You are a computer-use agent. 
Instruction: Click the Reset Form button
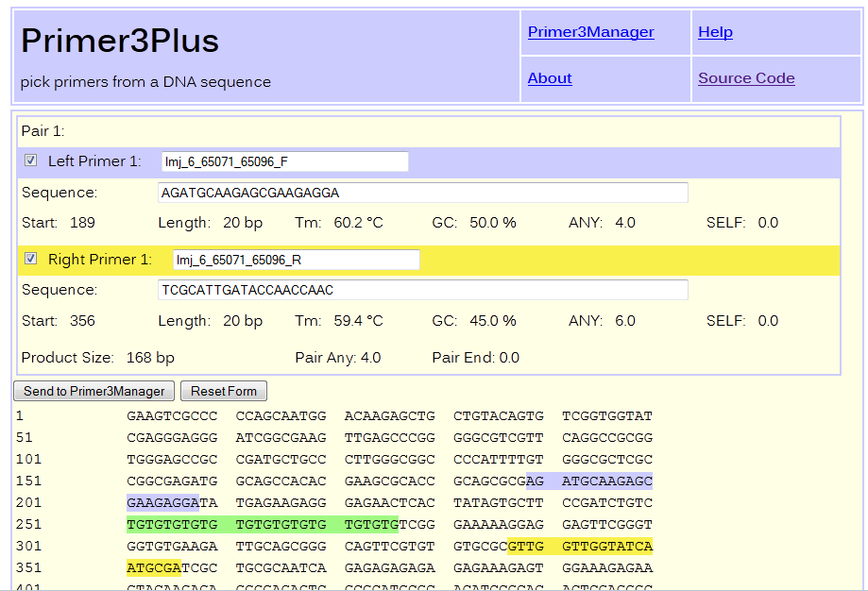[x=224, y=391]
